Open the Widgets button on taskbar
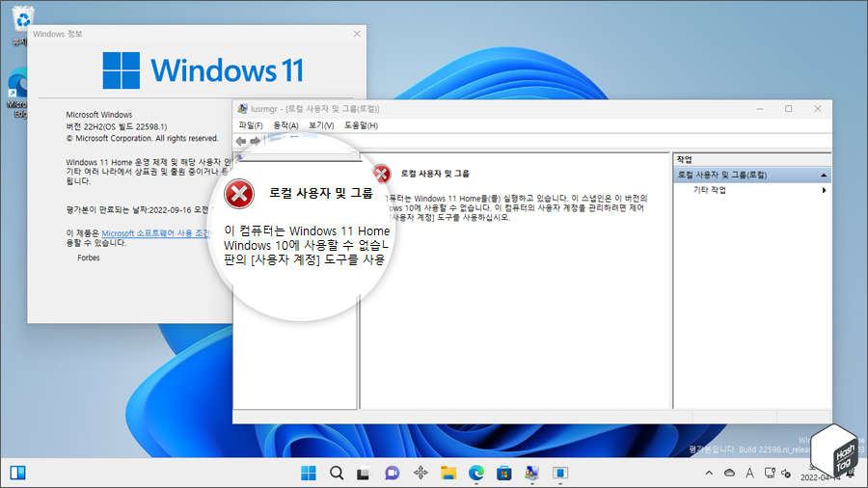868x488 pixels. 17,474
